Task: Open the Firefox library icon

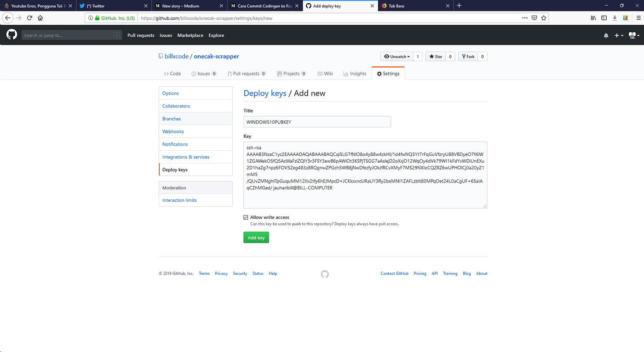Action: click(593, 17)
